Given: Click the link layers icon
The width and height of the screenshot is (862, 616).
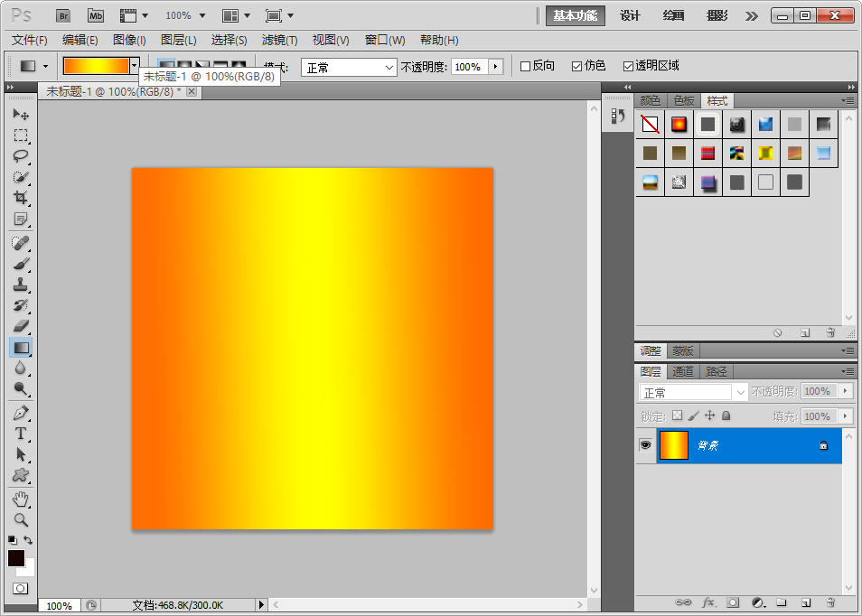Looking at the screenshot, I should tap(683, 602).
